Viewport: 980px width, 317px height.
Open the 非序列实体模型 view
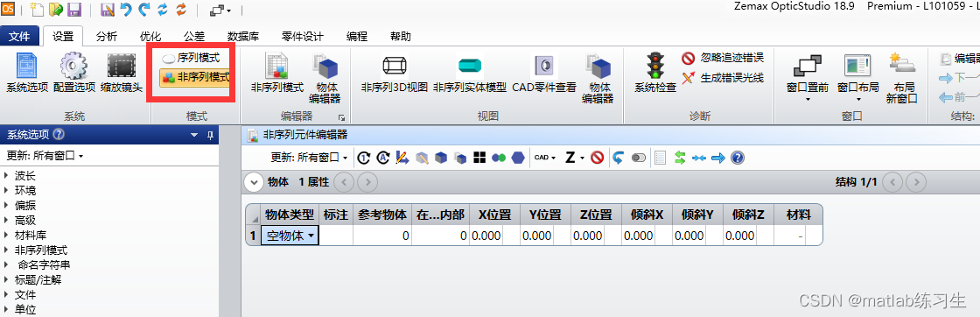[x=469, y=74]
